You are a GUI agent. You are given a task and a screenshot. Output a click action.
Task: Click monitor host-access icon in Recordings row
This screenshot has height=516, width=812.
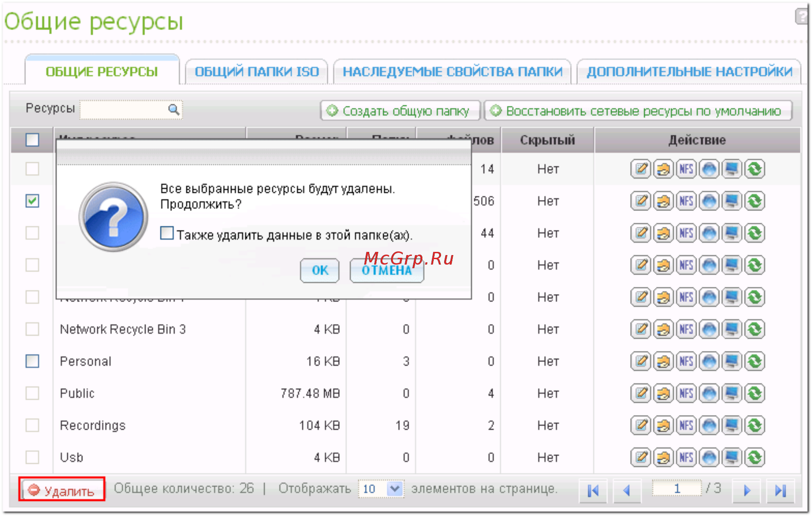coord(732,426)
